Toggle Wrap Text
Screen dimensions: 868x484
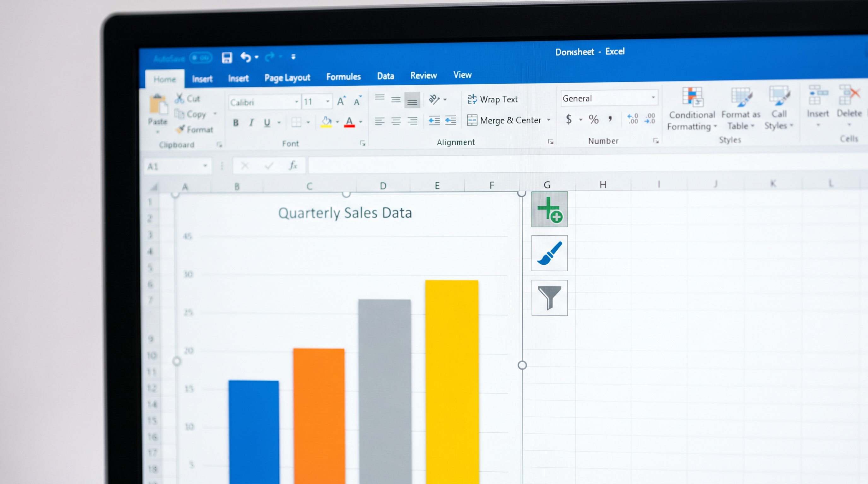coord(492,99)
